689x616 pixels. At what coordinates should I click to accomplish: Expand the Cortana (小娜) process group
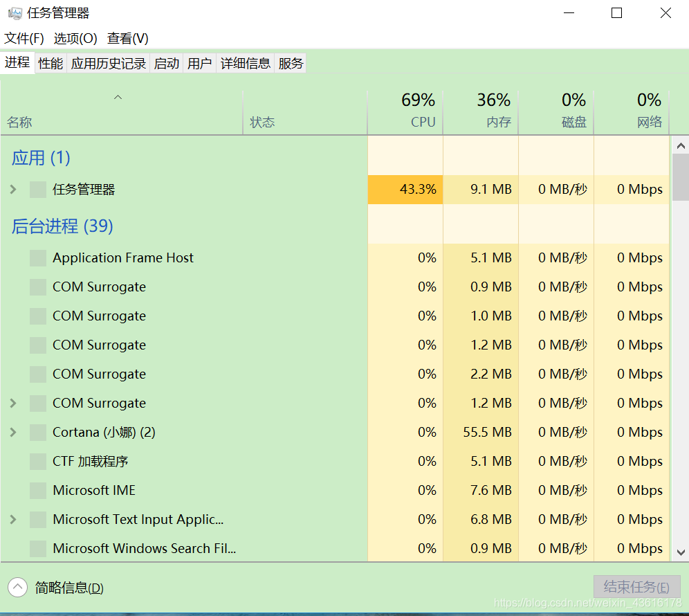pos(12,432)
